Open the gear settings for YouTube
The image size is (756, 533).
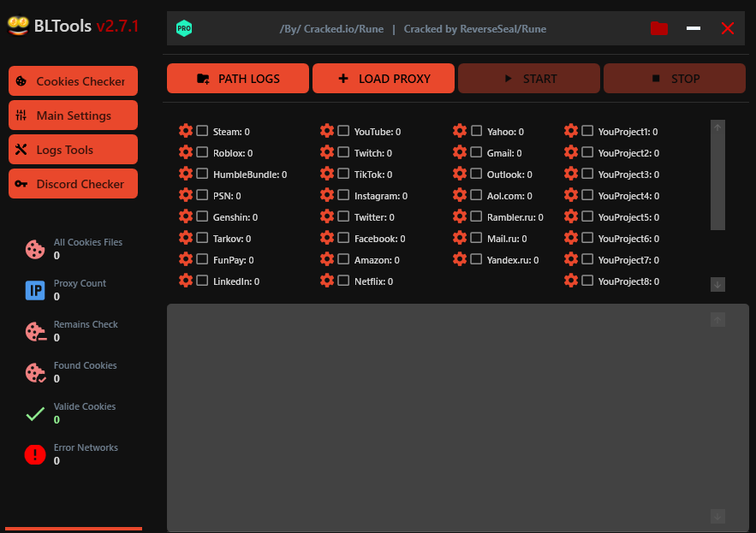[x=327, y=131]
